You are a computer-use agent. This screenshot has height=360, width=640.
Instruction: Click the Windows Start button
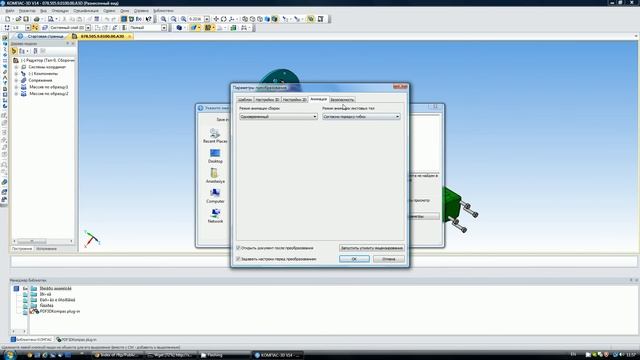(9, 355)
